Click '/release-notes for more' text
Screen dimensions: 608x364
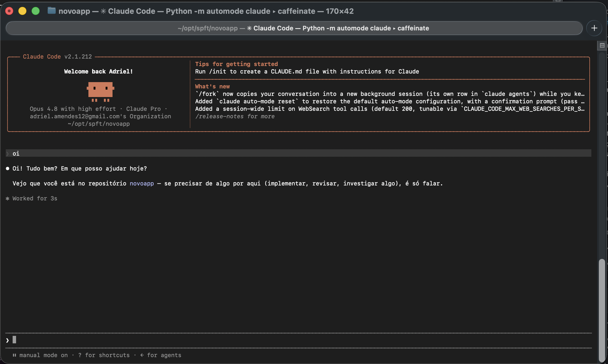[x=235, y=116]
